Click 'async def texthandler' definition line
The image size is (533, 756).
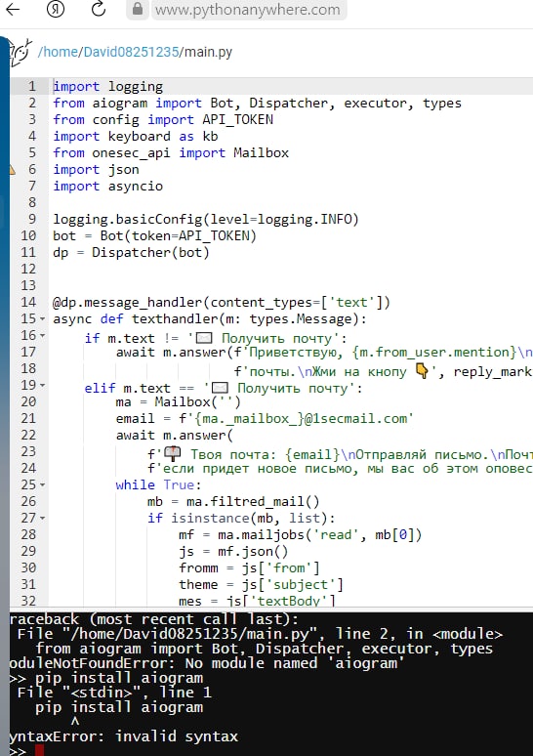tap(210, 319)
